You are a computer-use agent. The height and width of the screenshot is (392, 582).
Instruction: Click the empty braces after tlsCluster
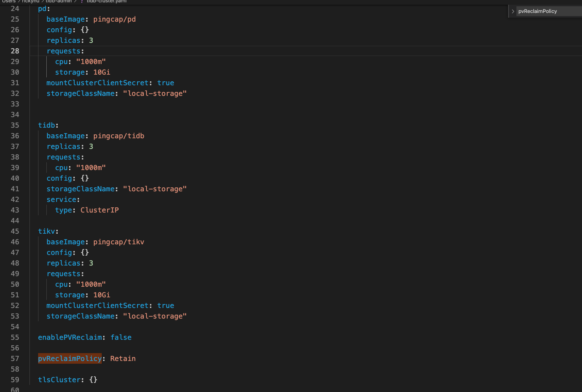[93, 380]
